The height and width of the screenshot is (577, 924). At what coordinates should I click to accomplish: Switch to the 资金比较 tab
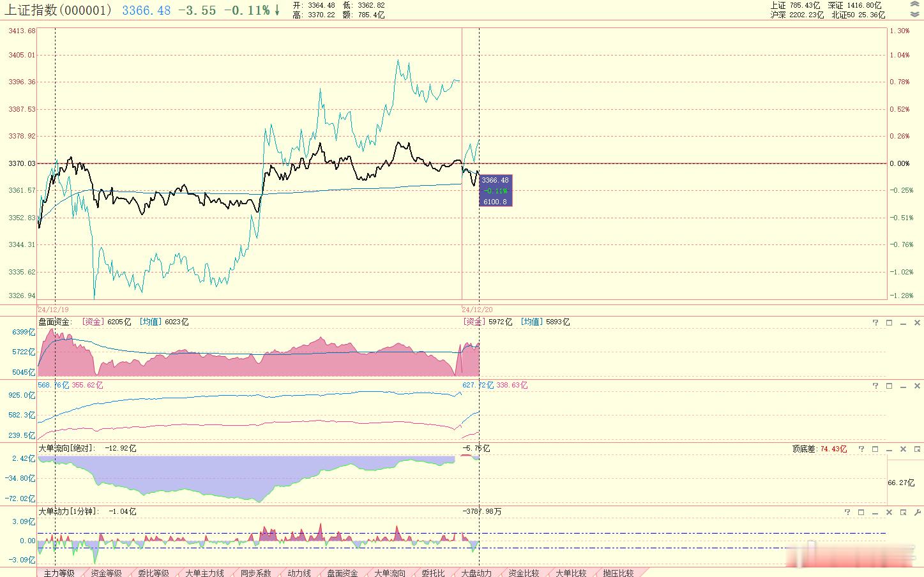(x=524, y=573)
